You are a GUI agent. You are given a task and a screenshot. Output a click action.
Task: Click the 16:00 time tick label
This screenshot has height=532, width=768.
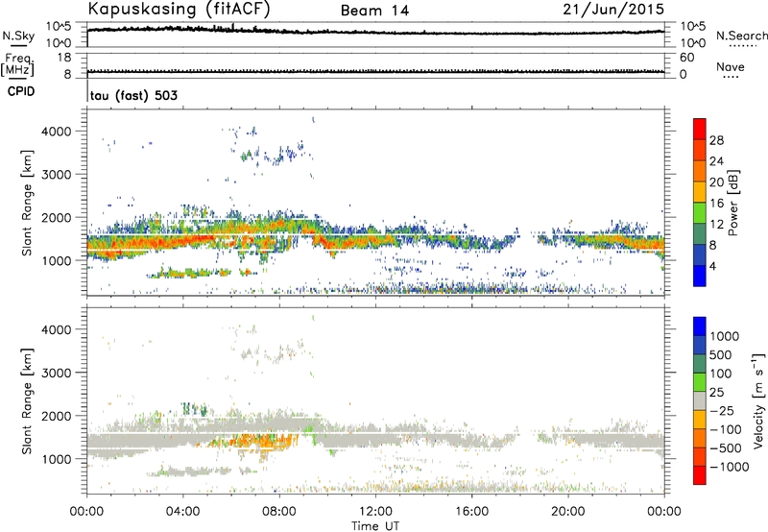(471, 512)
